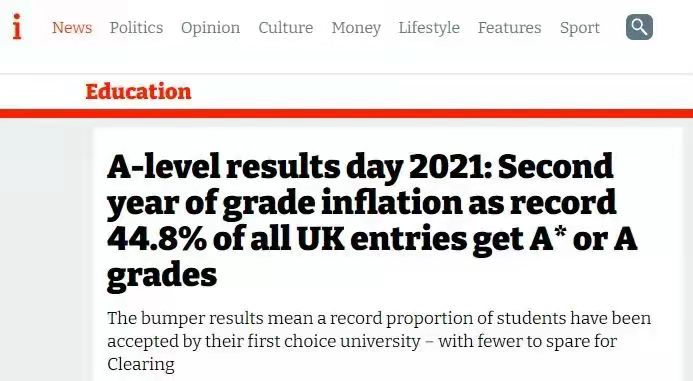Click '44.8%' in the headline
The height and width of the screenshot is (381, 693).
tap(157, 239)
